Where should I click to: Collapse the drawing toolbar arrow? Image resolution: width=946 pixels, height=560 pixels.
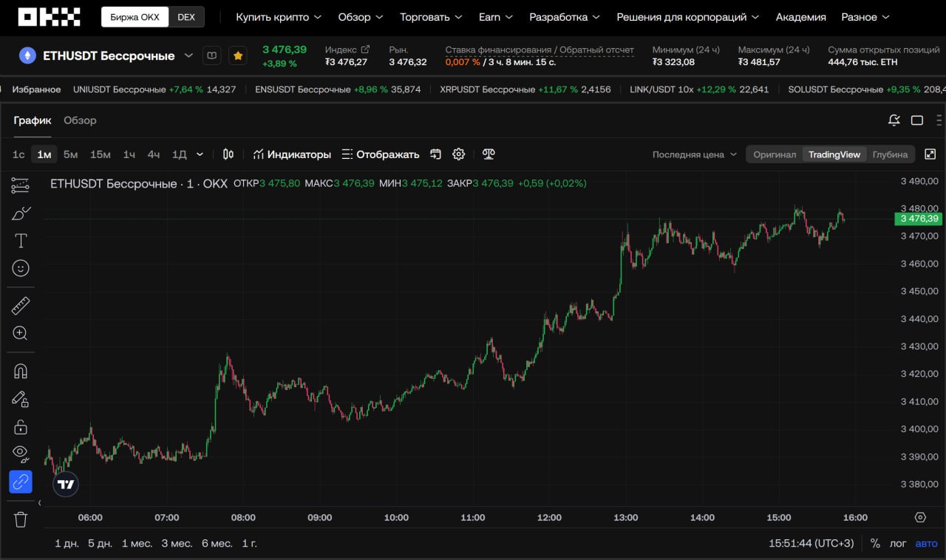(39, 503)
